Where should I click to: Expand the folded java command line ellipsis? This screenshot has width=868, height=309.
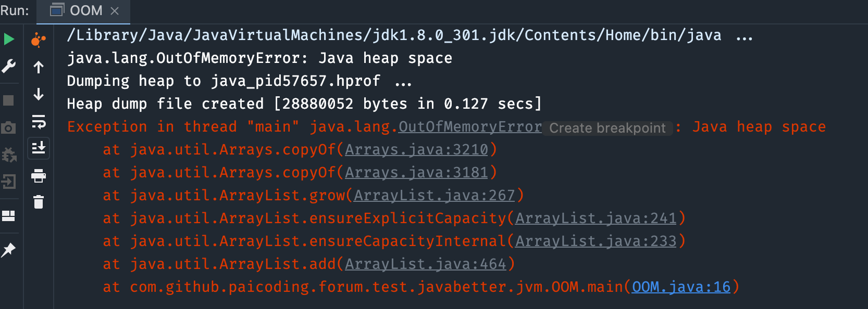(x=744, y=36)
